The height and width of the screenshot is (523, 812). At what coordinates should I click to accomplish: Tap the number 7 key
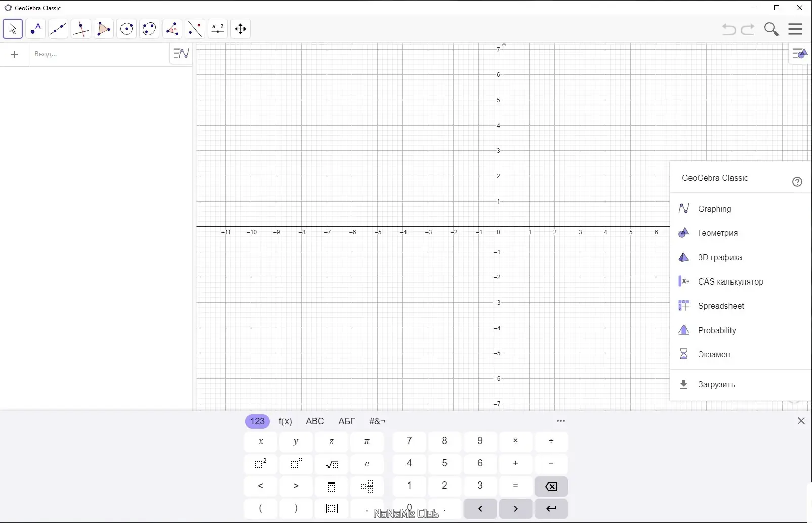(x=410, y=441)
